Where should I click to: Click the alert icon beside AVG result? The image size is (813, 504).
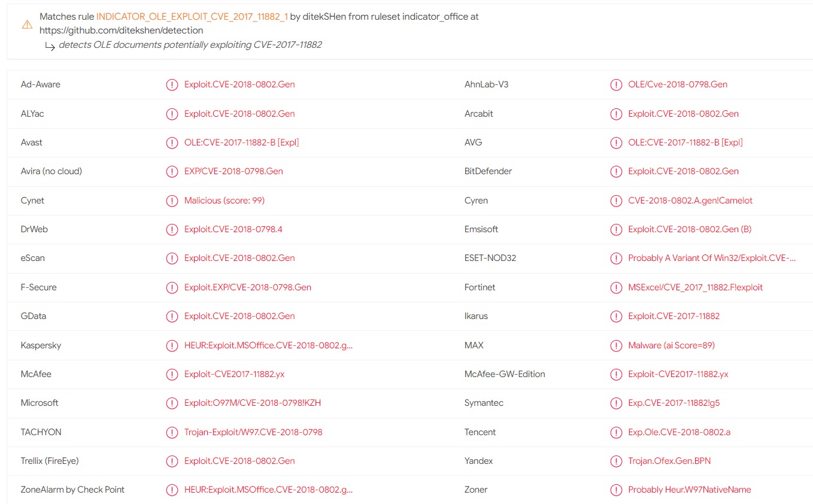616,143
